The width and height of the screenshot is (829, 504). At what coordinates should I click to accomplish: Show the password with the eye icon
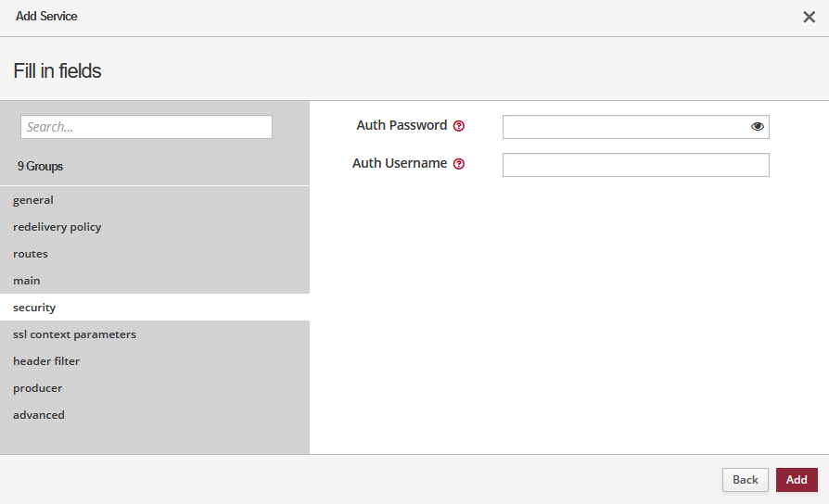point(758,127)
